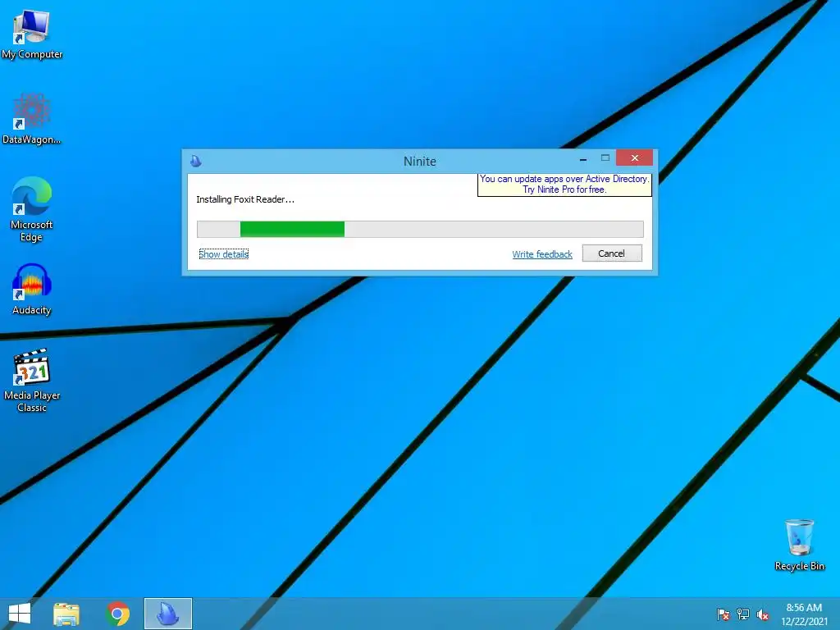This screenshot has width=840, height=630.
Task: Expand Show details in Ninite
Action: (223, 254)
